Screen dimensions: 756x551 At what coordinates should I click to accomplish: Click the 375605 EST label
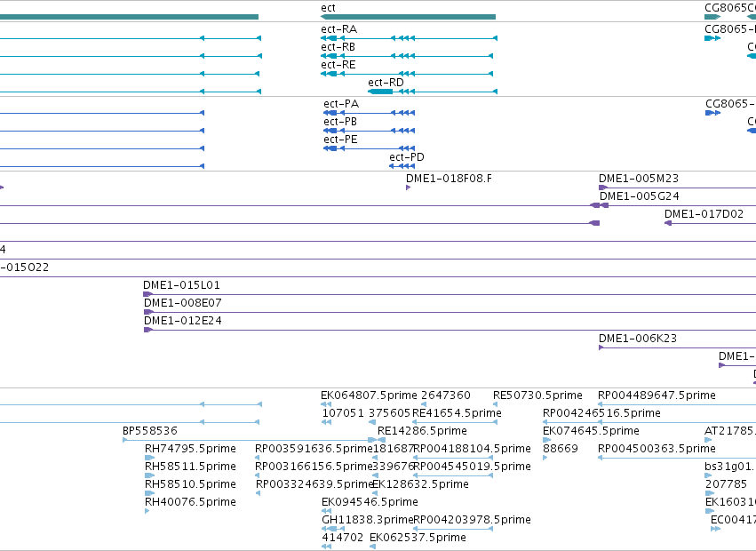click(389, 413)
